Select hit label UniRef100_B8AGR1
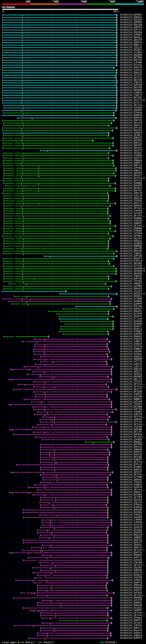The image size is (146, 644). (131, 442)
